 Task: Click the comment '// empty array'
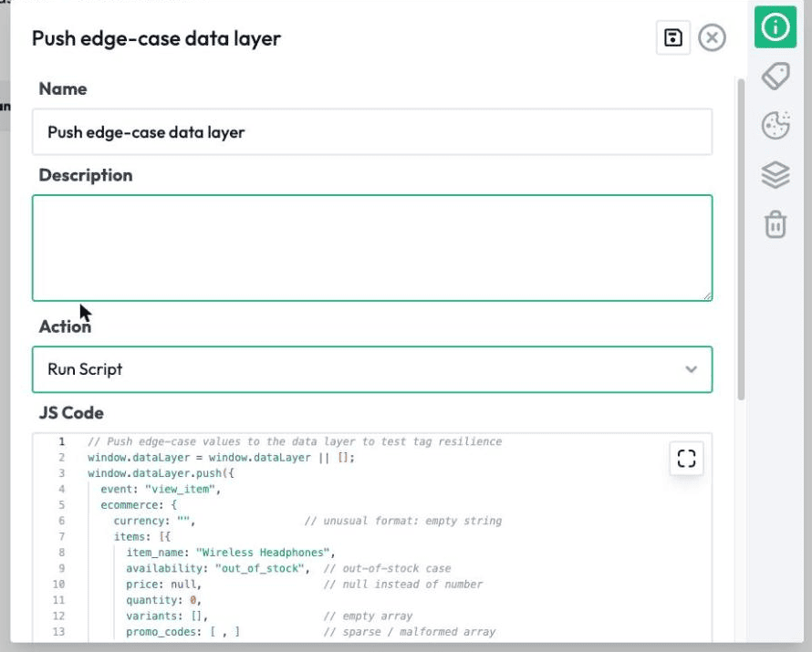point(368,616)
